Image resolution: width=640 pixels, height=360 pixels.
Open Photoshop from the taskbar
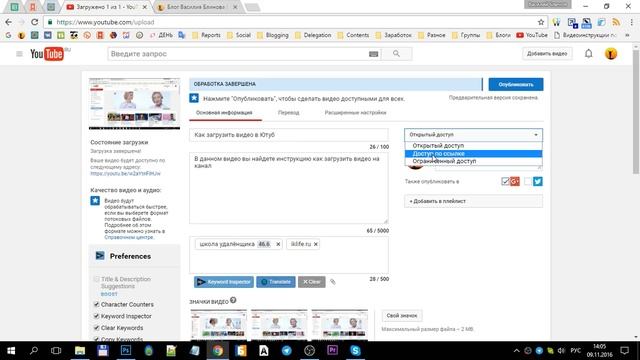click(126, 351)
